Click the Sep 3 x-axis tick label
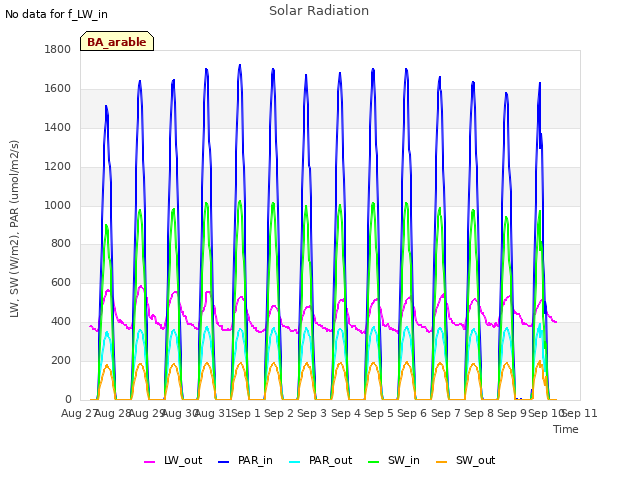 point(312,413)
